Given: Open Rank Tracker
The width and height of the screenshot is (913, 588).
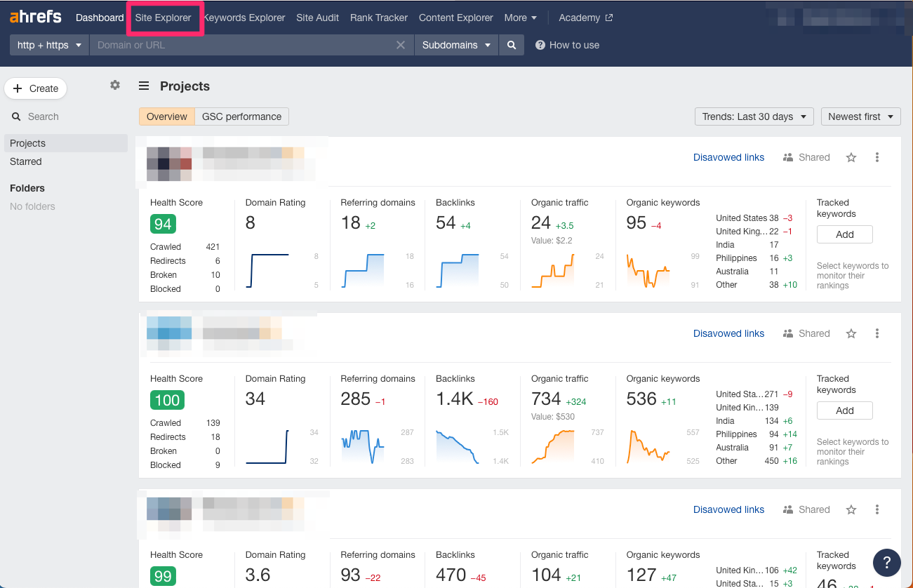Looking at the screenshot, I should pos(379,18).
